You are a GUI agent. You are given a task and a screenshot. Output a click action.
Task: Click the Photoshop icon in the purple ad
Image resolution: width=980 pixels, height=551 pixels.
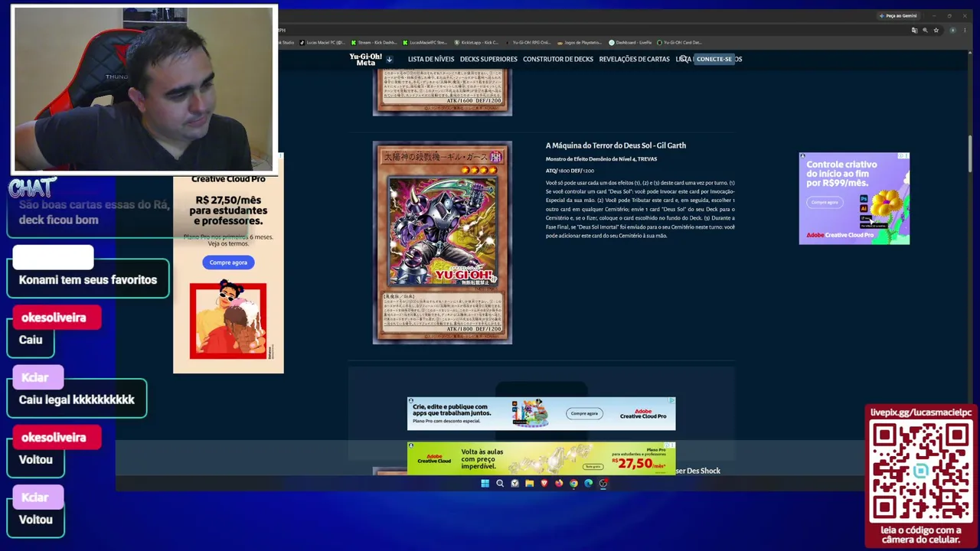(864, 199)
